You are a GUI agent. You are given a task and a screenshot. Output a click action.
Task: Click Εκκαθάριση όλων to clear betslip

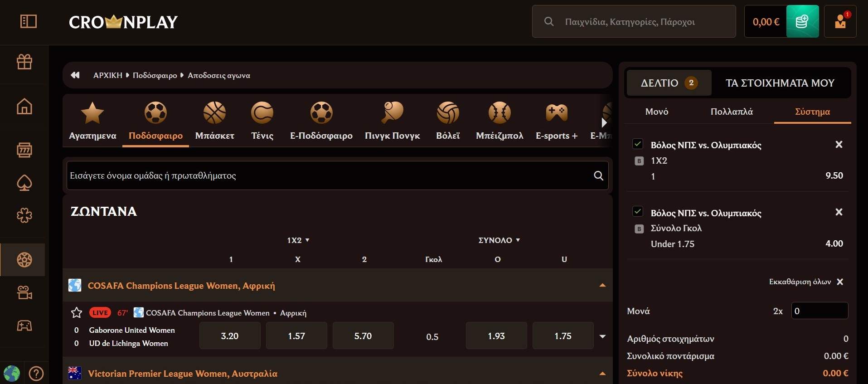(x=806, y=282)
